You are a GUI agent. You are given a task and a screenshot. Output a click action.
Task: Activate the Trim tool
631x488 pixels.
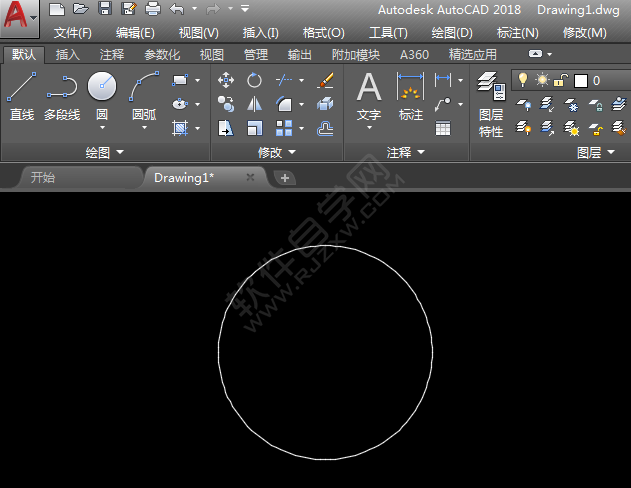[x=284, y=80]
